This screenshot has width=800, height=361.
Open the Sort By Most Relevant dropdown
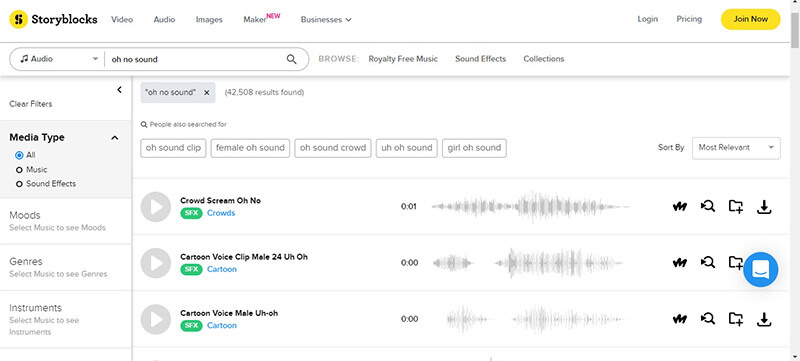pos(736,148)
